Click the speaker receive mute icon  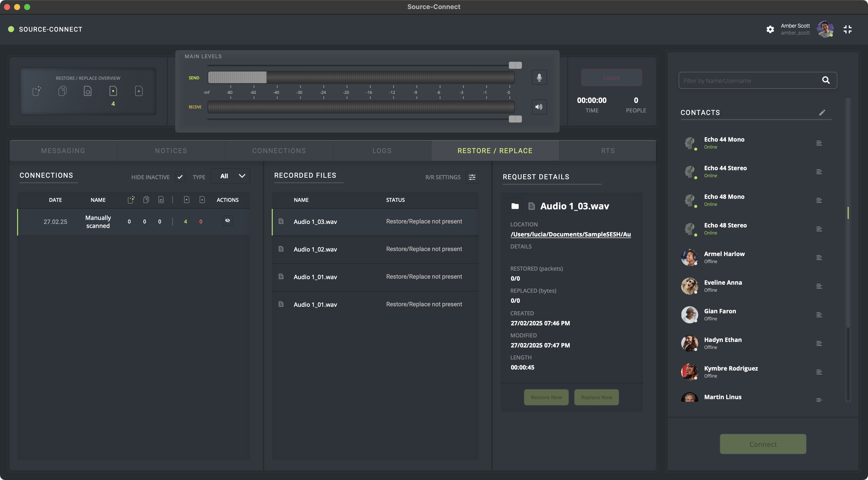click(x=539, y=107)
